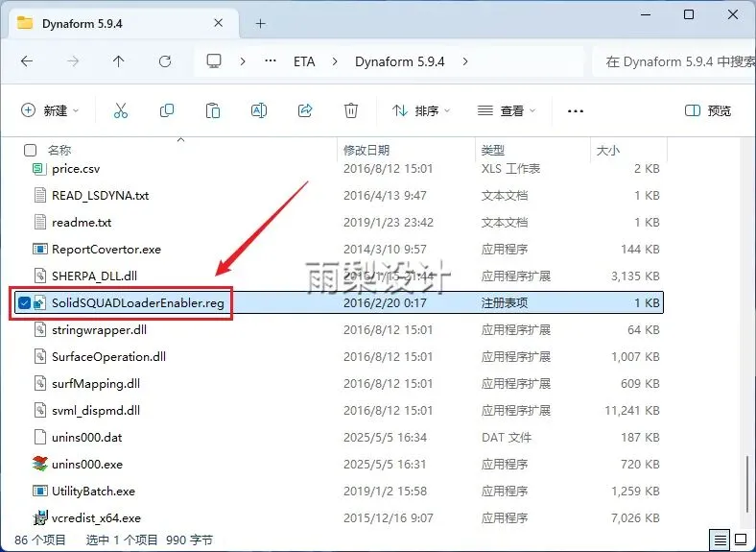Click date 2019/1/23 23:42 of readme.txt

point(389,222)
